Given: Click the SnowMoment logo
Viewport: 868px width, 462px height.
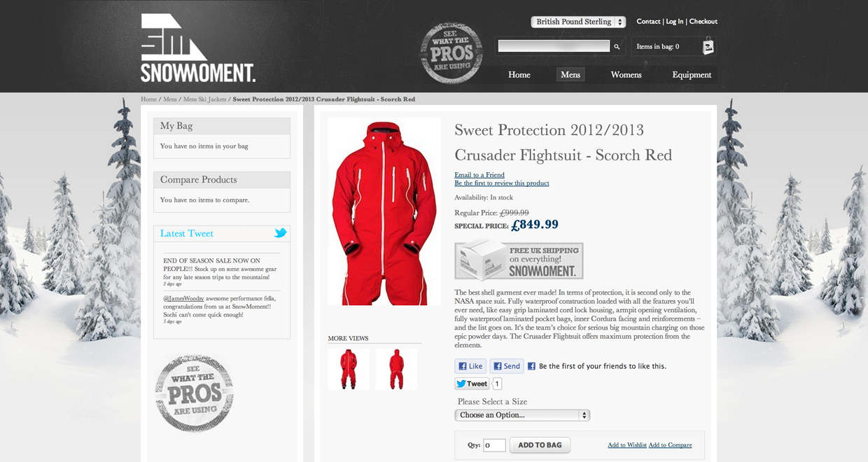Looking at the screenshot, I should click(198, 48).
